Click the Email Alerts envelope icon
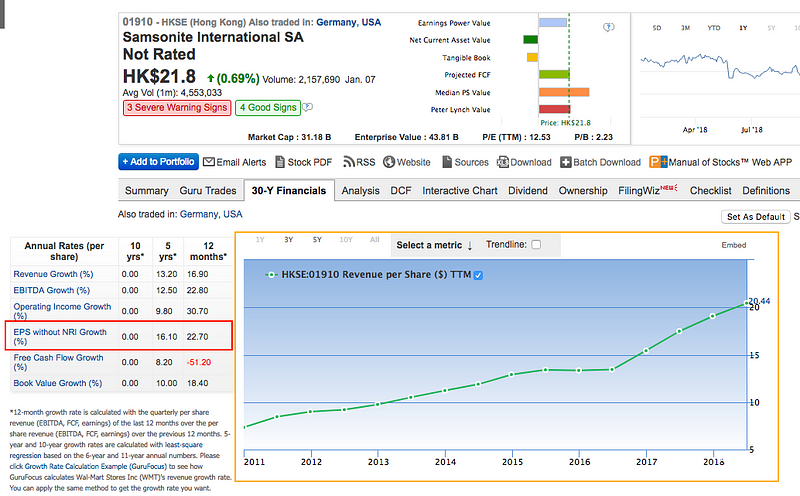This screenshot has height=496, width=800. click(209, 162)
